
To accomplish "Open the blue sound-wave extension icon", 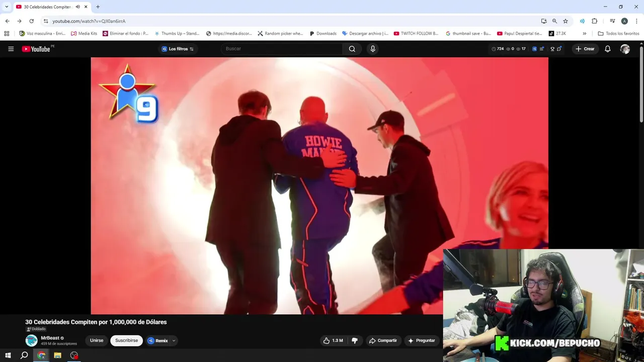I will 582,21.
